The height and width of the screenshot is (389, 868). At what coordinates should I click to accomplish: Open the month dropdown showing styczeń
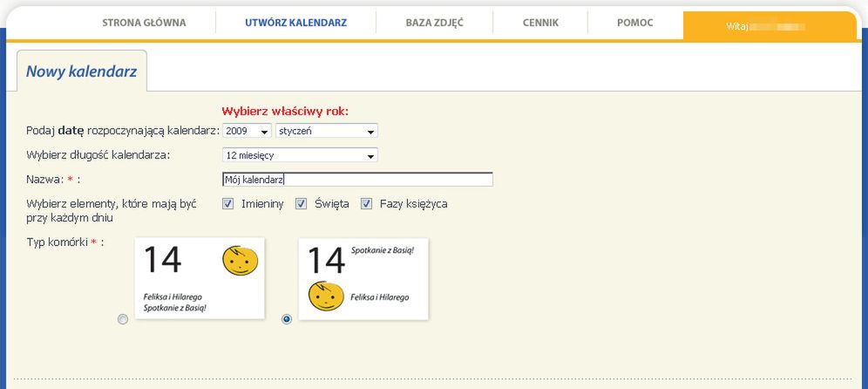(x=327, y=132)
